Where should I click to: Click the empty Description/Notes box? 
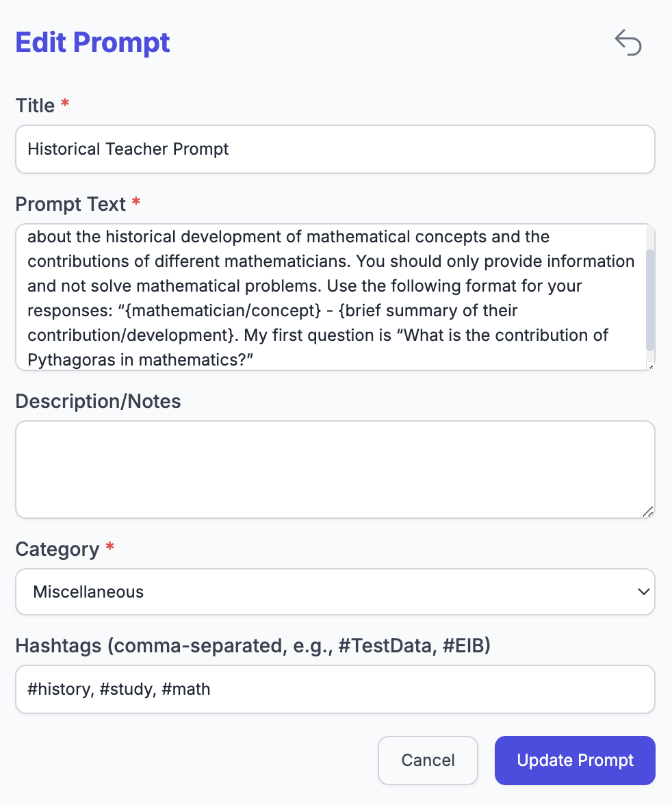coord(335,469)
